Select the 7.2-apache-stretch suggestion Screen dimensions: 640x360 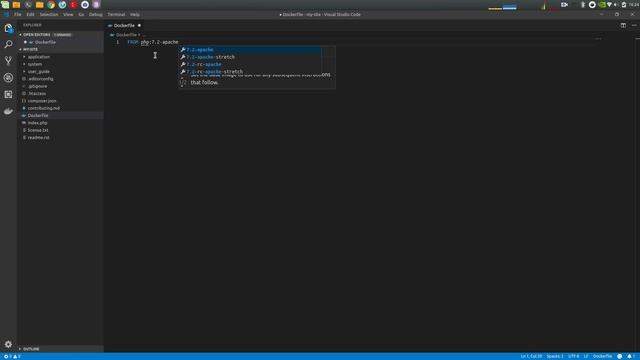pyautogui.click(x=250, y=57)
